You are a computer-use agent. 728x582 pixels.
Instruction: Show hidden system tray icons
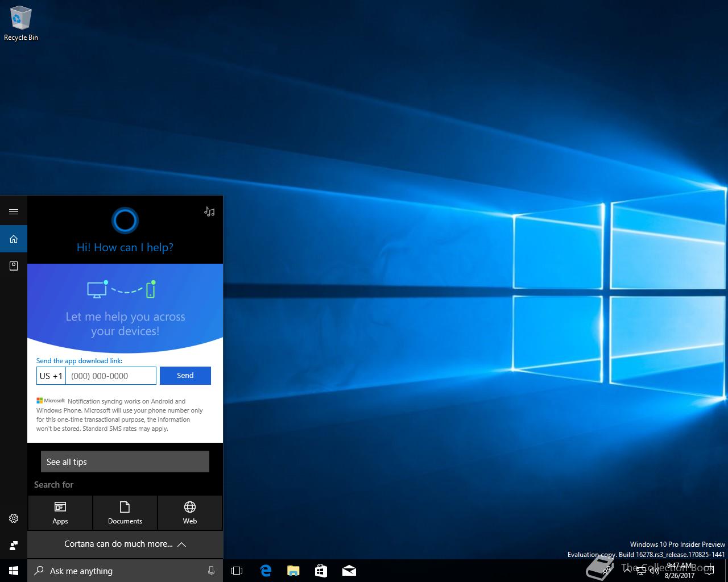click(x=627, y=571)
